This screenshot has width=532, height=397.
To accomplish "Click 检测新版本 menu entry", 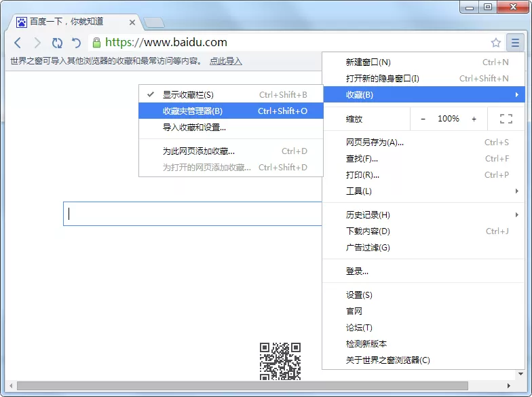I will 423,343.
